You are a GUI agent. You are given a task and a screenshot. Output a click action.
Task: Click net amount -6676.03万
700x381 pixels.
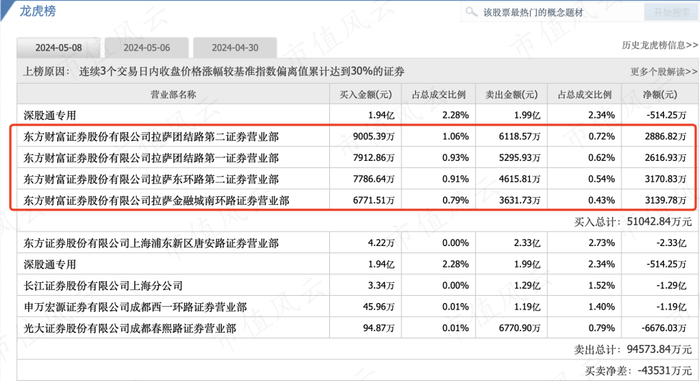(x=664, y=329)
